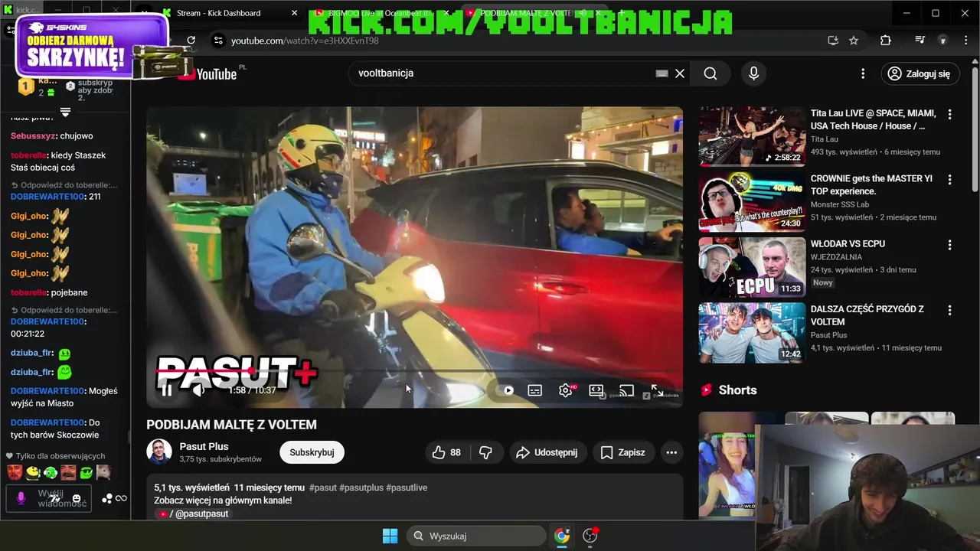This screenshot has height=551, width=980.
Task: View site information icon in address bar
Action: coord(218,41)
